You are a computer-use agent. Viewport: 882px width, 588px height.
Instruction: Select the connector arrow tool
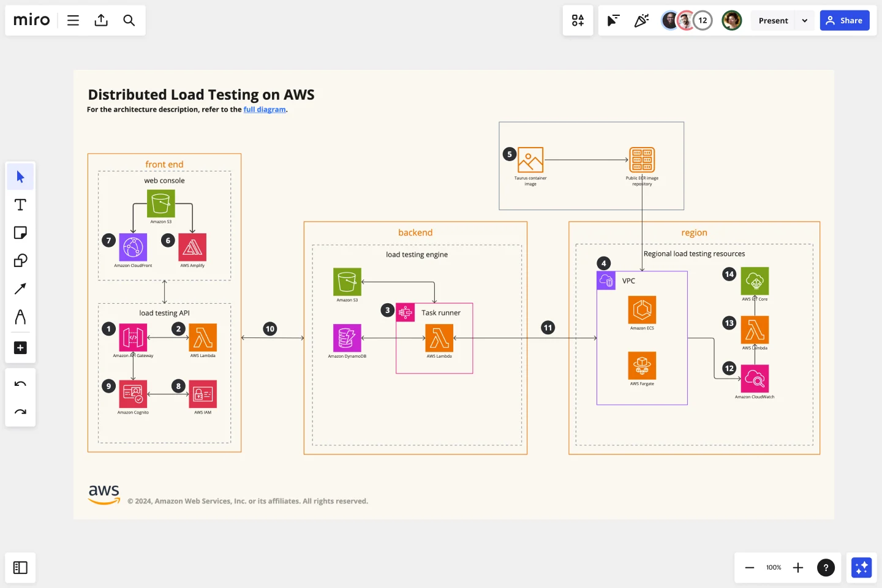click(20, 288)
